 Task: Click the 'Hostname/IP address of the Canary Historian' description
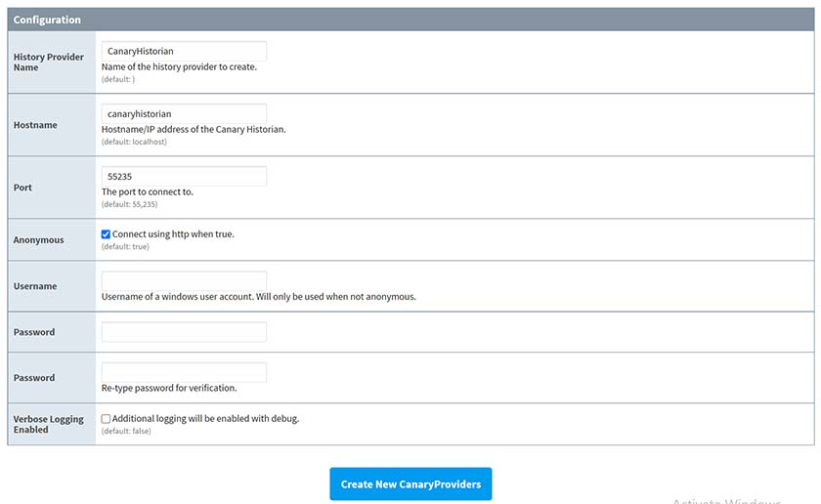click(x=194, y=130)
